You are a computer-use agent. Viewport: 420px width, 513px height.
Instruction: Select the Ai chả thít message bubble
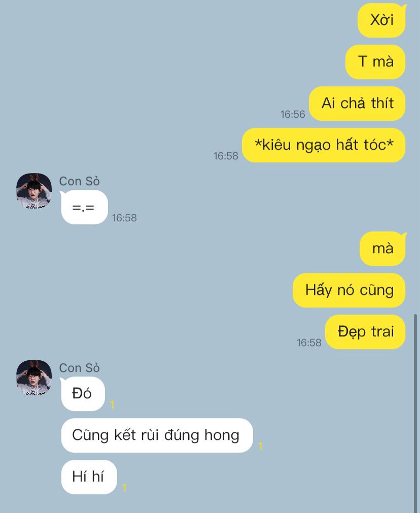[357, 104]
